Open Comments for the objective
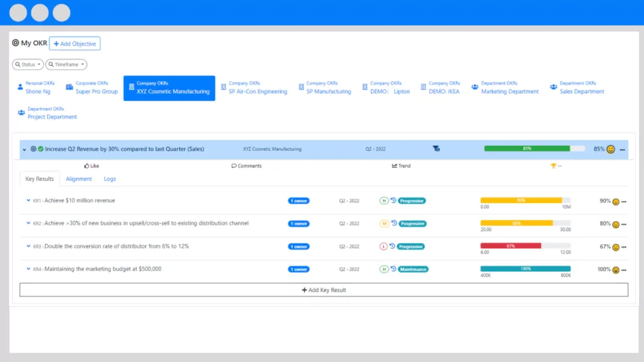The height and width of the screenshot is (362, 644). [x=247, y=166]
